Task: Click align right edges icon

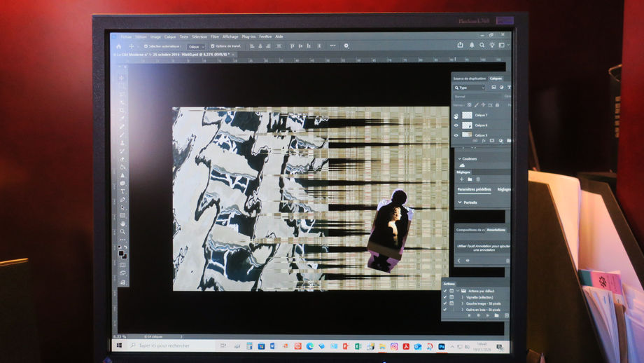Action: [268, 46]
